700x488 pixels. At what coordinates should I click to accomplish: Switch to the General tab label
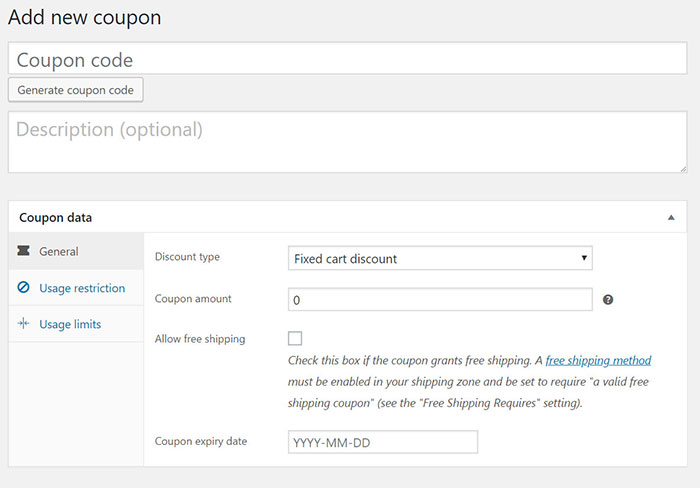pyautogui.click(x=59, y=252)
